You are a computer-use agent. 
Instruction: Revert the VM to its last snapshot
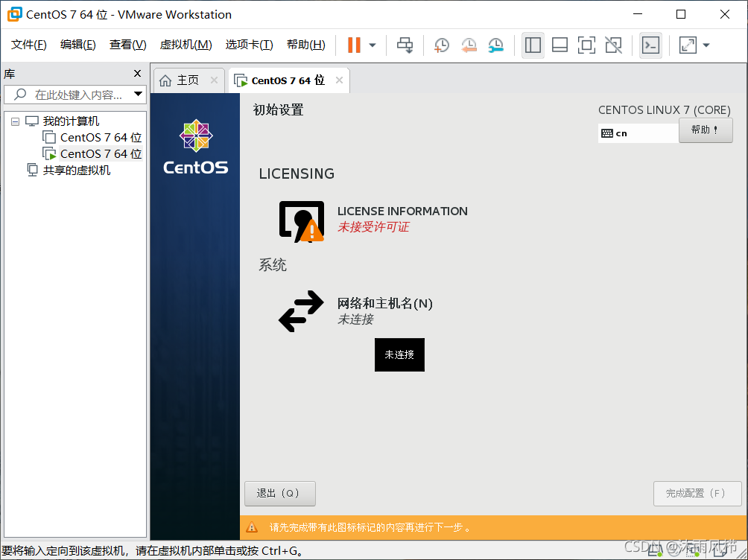(469, 45)
